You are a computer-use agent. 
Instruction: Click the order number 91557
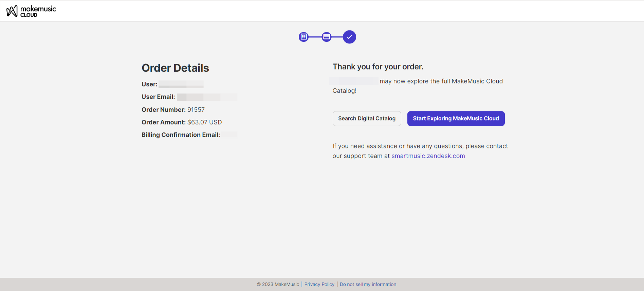tap(196, 110)
